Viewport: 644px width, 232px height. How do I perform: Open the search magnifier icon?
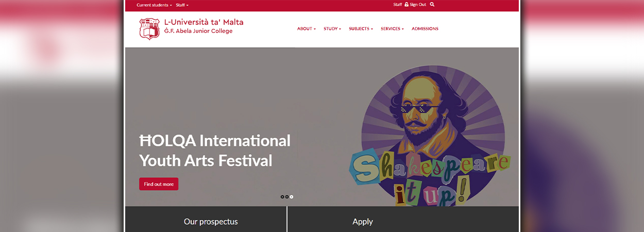click(x=432, y=5)
